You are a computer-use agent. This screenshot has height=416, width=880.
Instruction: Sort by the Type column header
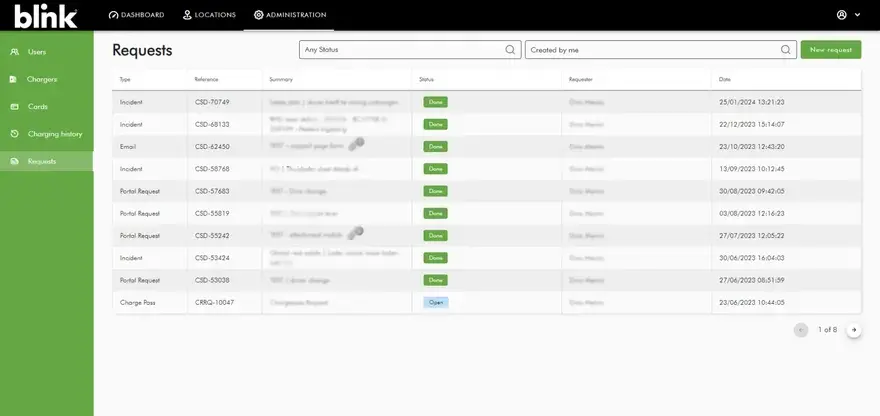click(x=125, y=80)
